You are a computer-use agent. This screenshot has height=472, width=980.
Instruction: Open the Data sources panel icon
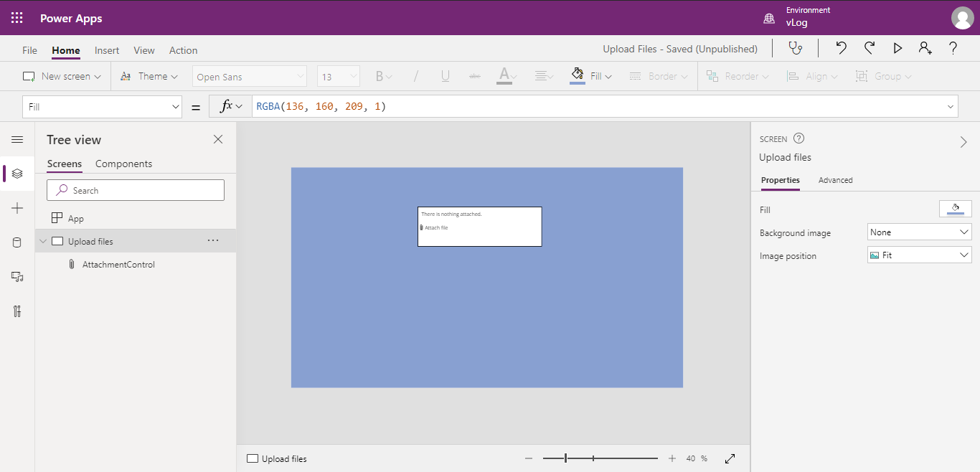17,242
